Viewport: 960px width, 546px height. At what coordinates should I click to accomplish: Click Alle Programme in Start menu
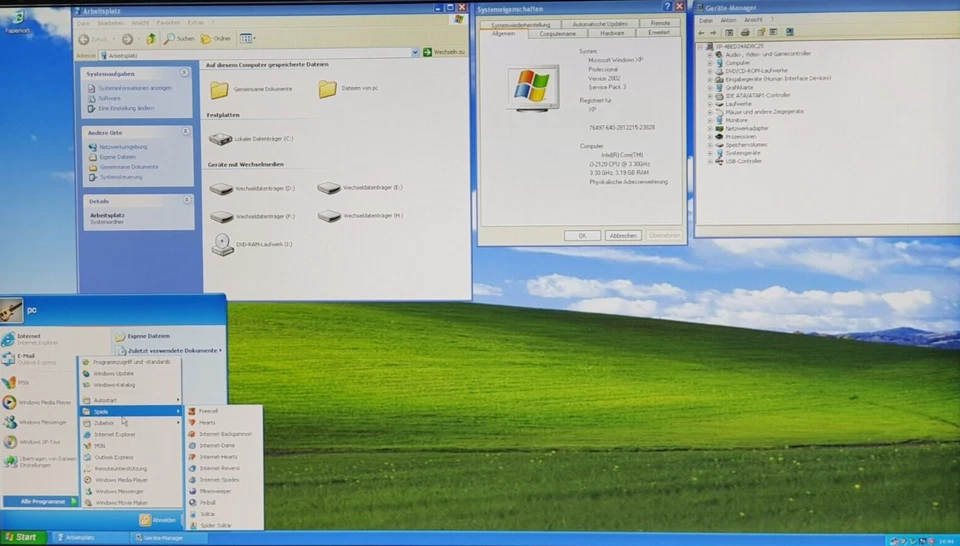coord(40,502)
